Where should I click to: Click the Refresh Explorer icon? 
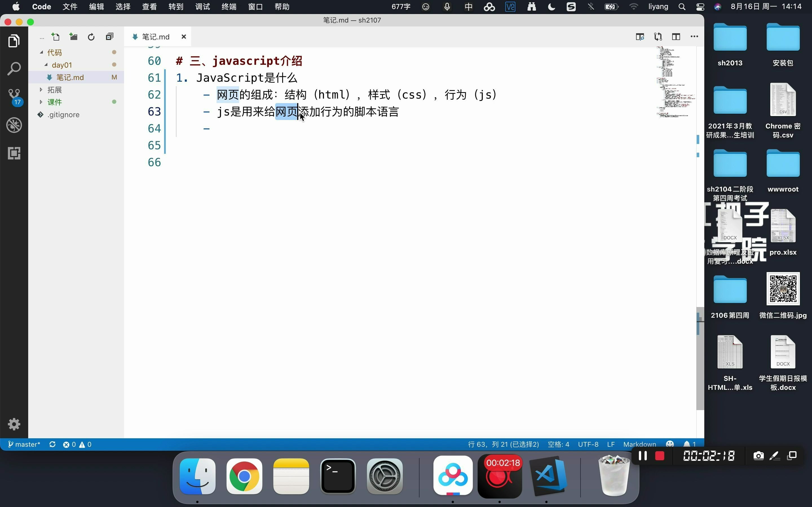click(91, 37)
